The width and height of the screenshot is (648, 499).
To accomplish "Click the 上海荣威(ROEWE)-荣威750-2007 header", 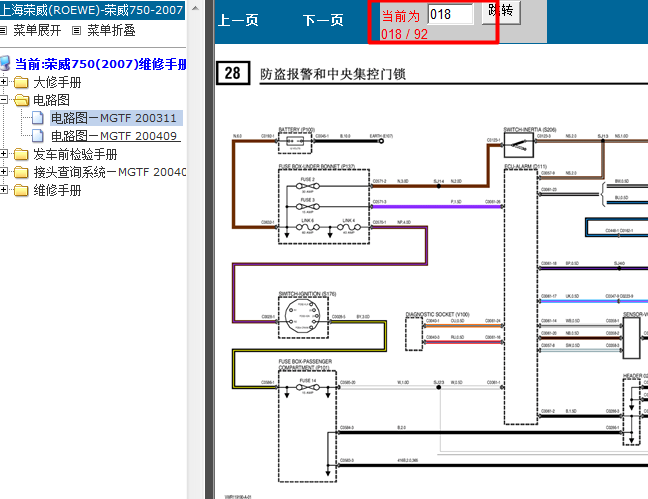I will [x=92, y=10].
